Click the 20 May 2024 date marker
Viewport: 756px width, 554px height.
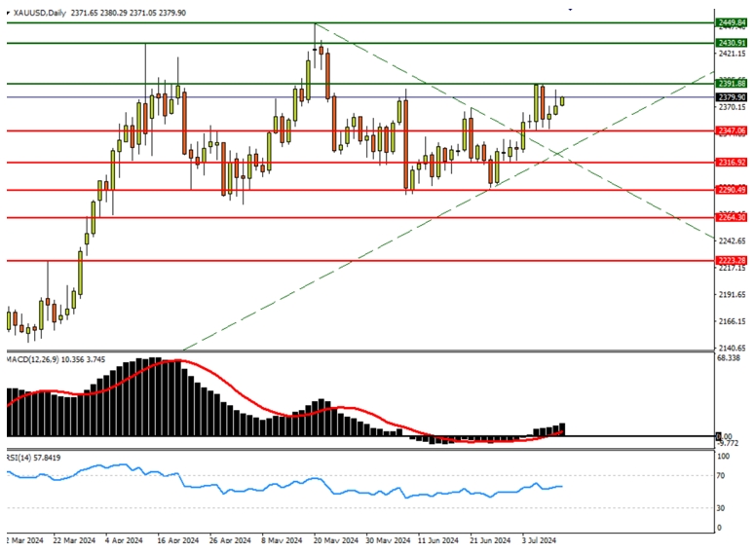coord(329,538)
